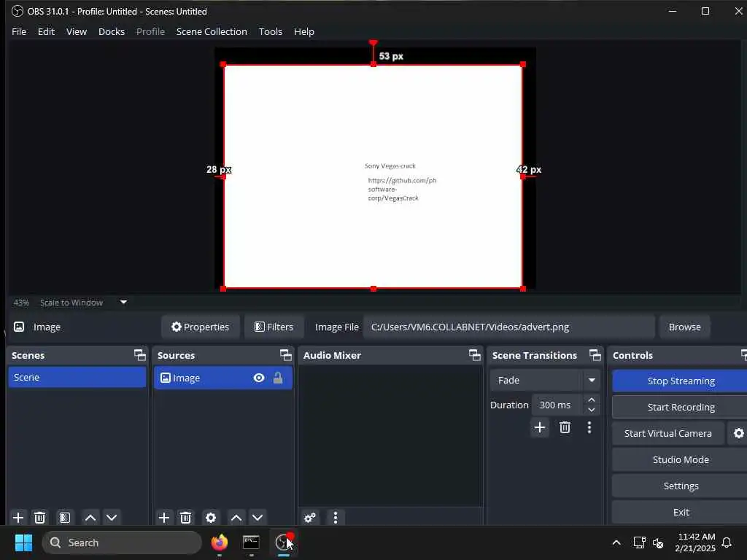Open Audio Mixer advanced audio properties gears

pyautogui.click(x=310, y=518)
